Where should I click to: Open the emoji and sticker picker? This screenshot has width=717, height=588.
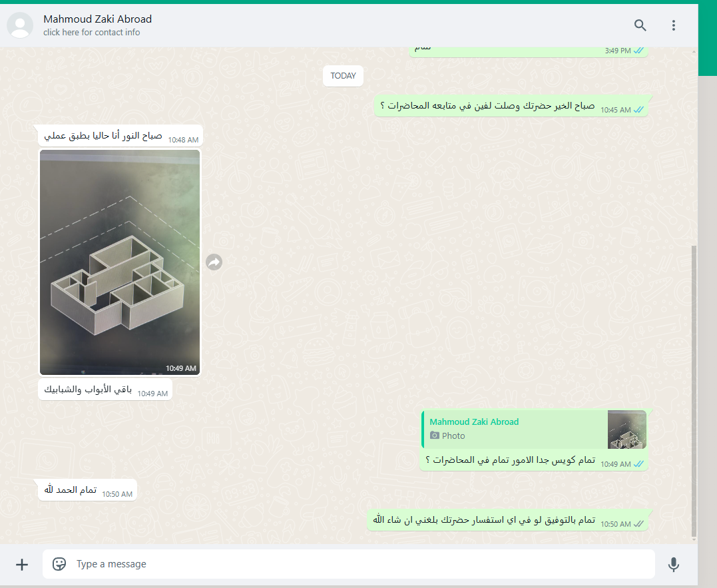59,564
